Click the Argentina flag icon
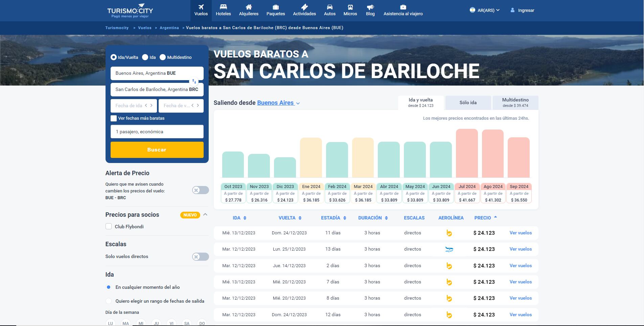644x326 pixels. (x=473, y=10)
